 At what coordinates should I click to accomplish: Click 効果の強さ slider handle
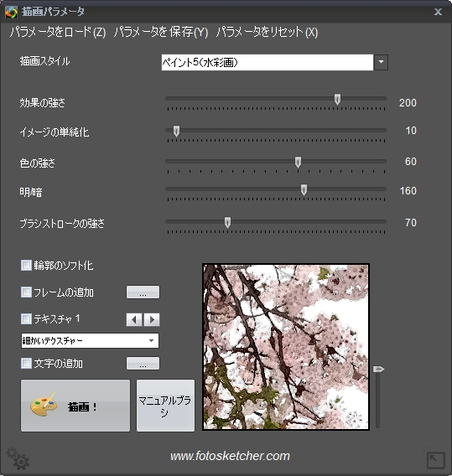pos(337,99)
